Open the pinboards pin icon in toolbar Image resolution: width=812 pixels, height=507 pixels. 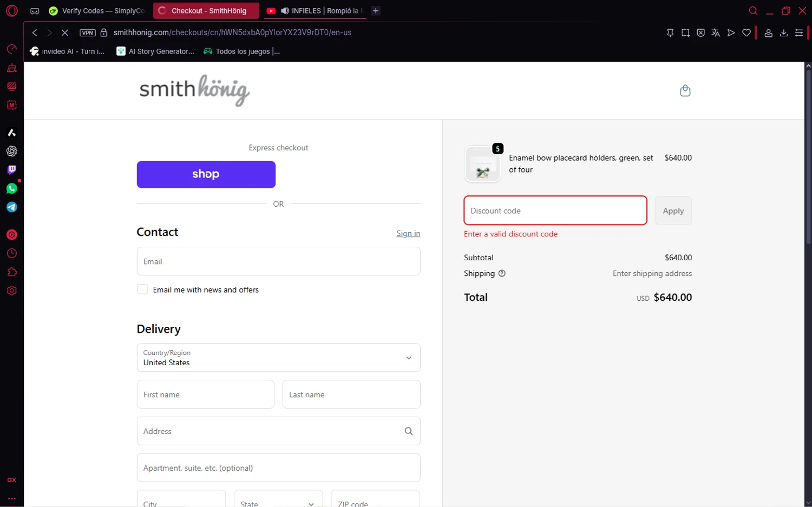pyautogui.click(x=670, y=32)
